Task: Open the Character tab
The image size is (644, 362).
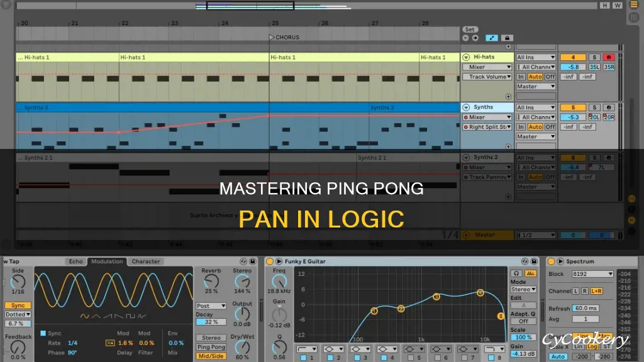Action: [x=146, y=261]
